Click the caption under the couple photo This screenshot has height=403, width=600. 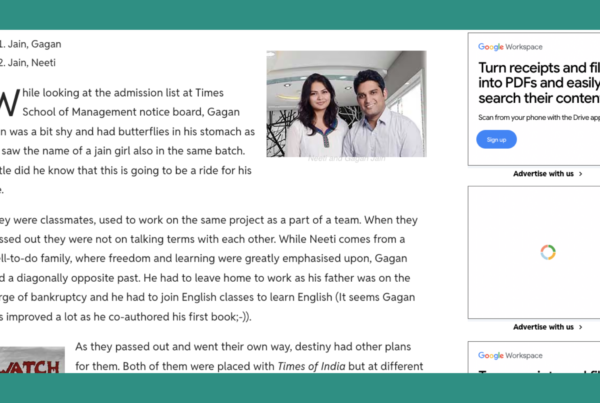pyautogui.click(x=345, y=159)
